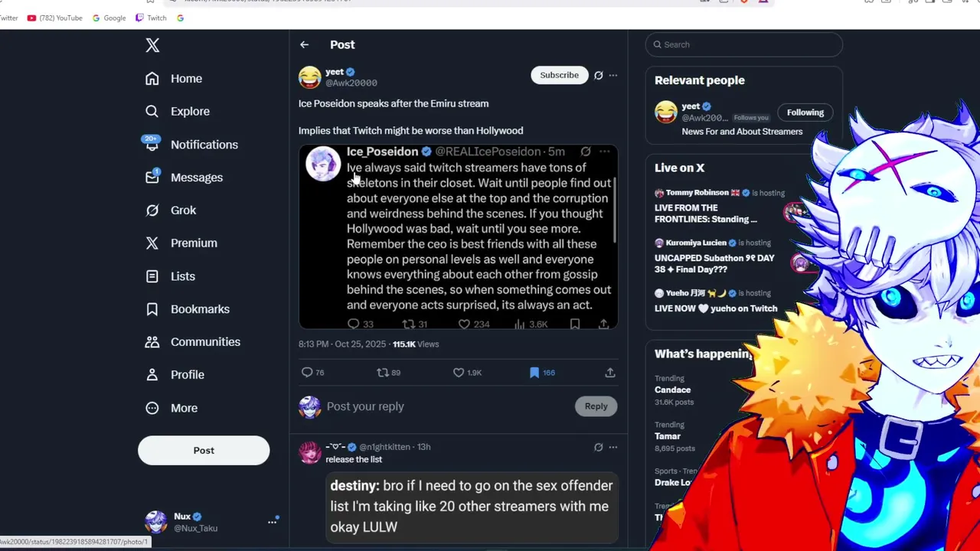Open replies icon showing 76 comments
The height and width of the screenshot is (551, 980).
coord(307,373)
